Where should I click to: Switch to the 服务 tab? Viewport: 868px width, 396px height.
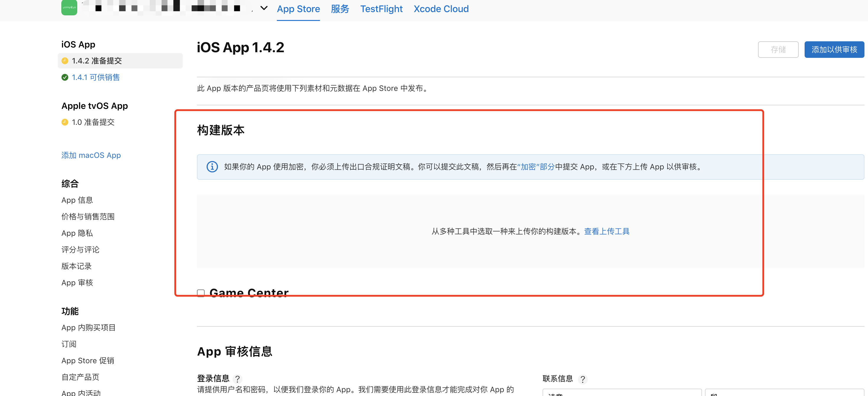tap(340, 9)
